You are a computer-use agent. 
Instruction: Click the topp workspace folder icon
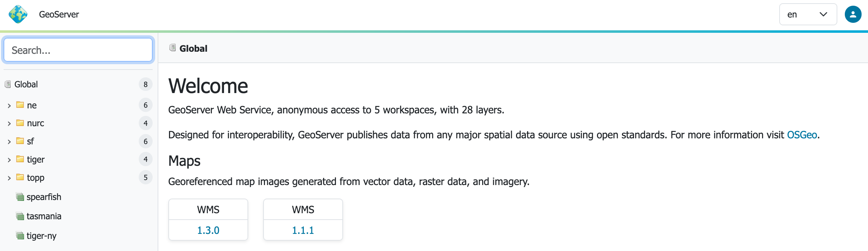tap(20, 177)
